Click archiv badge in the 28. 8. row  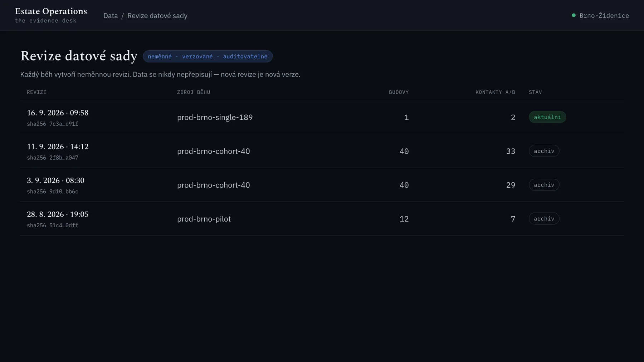(544, 219)
